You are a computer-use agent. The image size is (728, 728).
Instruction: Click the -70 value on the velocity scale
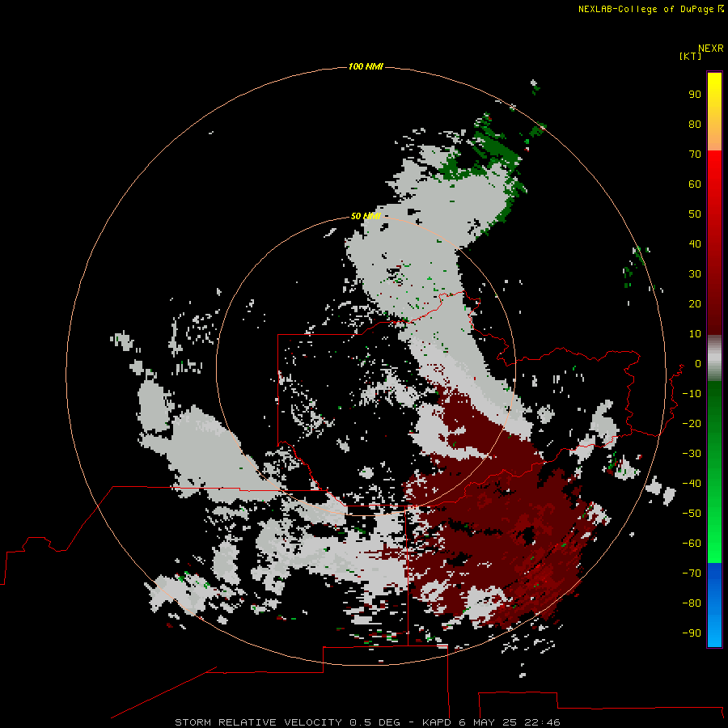pos(692,574)
